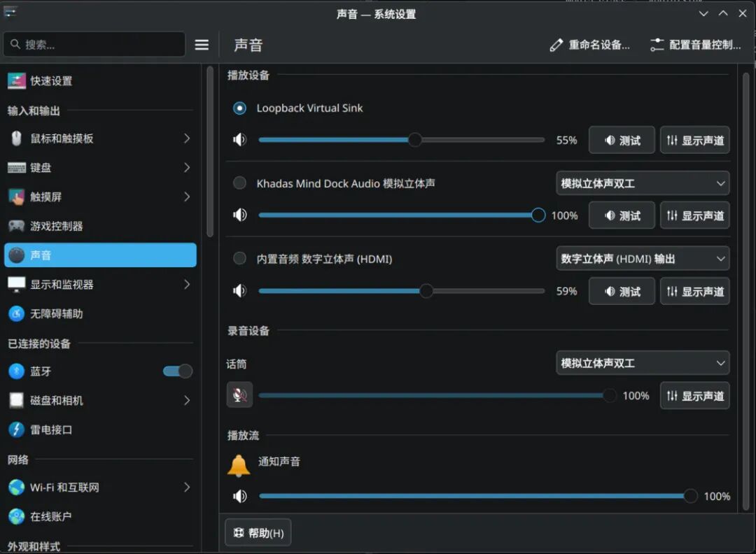Click the sound panel vertical scrollbar
Viewport: 756px width, 554px height.
click(x=746, y=291)
